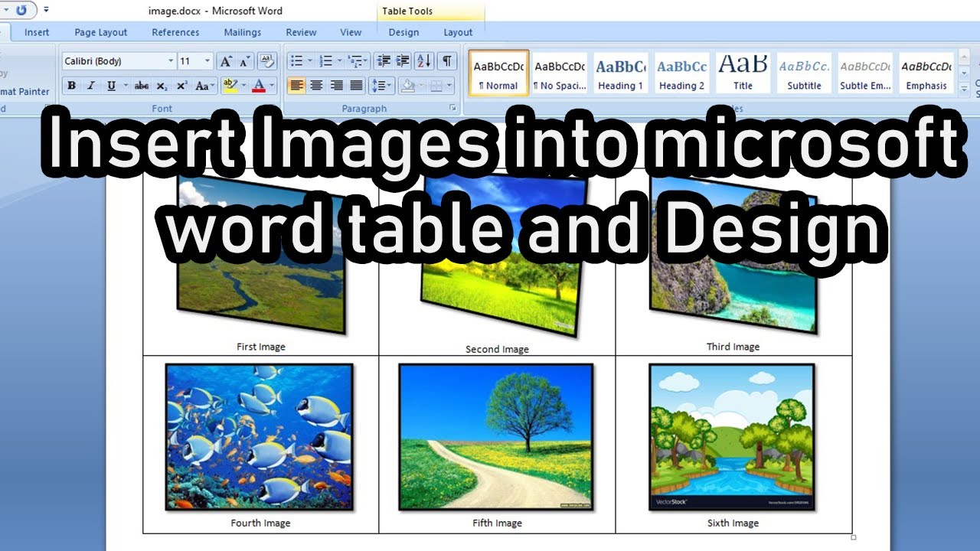Apply the Normal style
The width and height of the screenshot is (980, 551).
(x=498, y=73)
